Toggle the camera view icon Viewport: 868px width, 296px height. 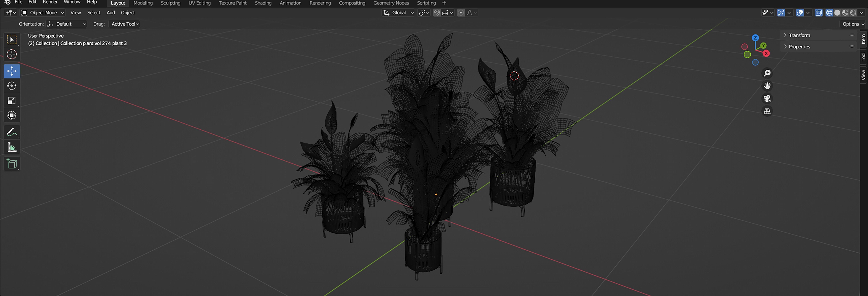click(x=767, y=99)
